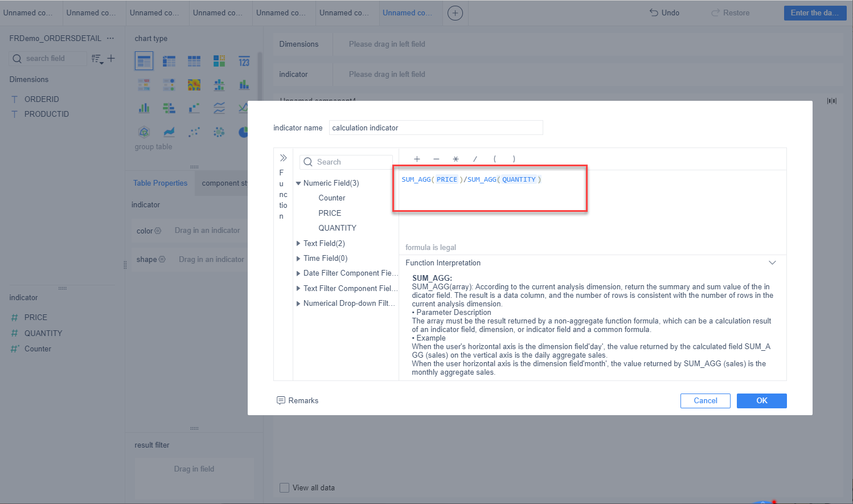This screenshot has width=853, height=504.
Task: Select the heat map chart type
Action: coord(194,84)
